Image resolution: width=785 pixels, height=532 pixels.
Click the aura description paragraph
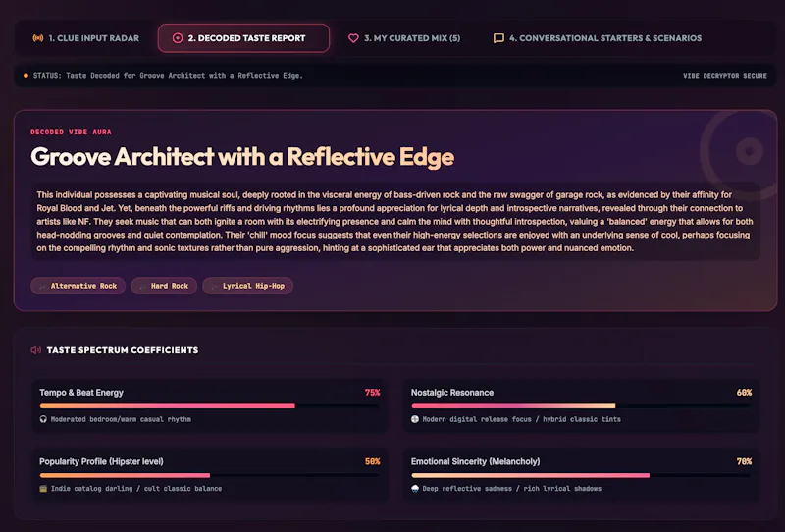[395, 222]
